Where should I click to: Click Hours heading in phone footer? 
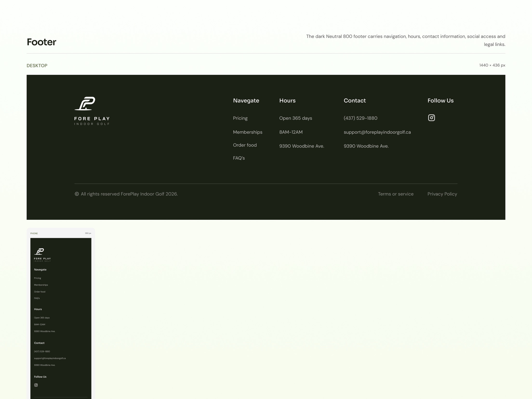pyautogui.click(x=38, y=309)
